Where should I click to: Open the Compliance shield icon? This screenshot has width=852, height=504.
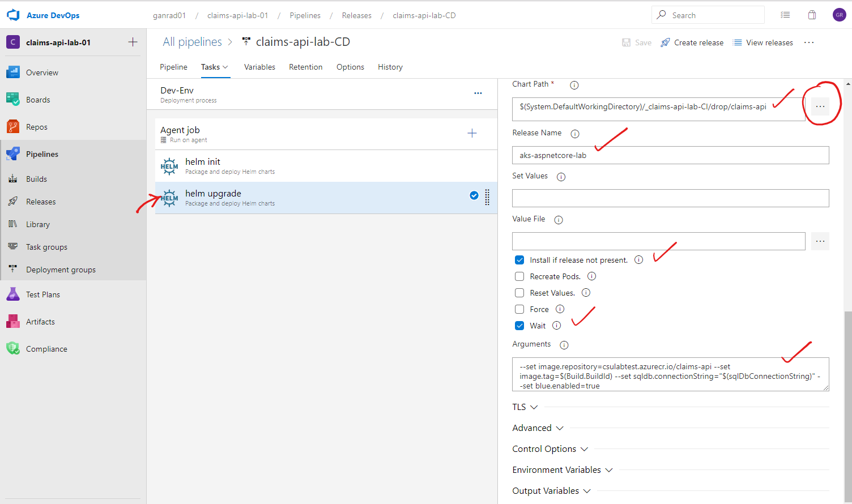coord(13,349)
